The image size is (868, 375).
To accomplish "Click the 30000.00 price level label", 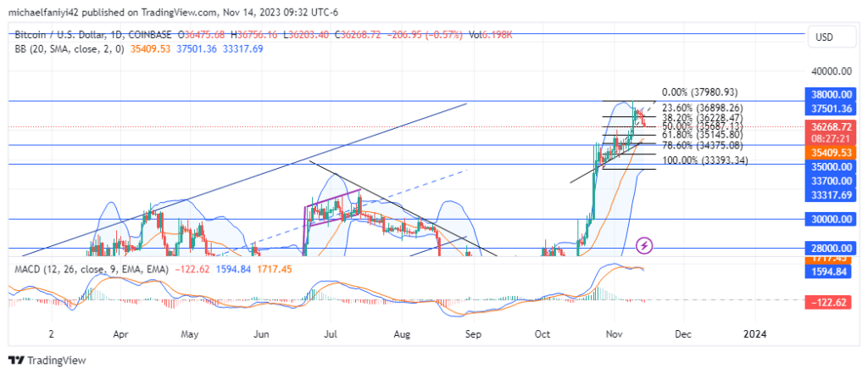I will click(x=830, y=219).
